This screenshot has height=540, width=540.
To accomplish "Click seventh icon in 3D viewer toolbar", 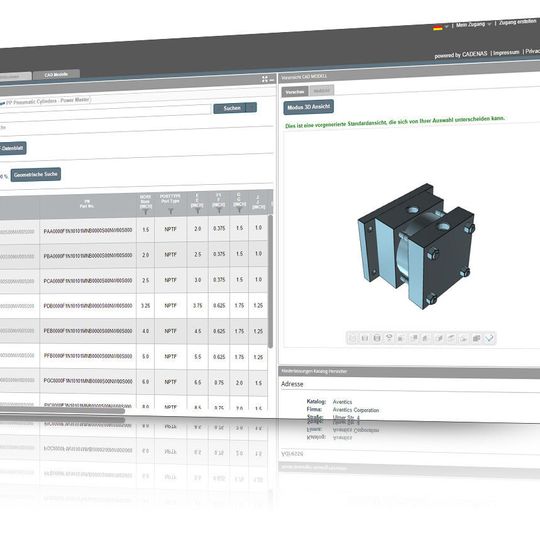I will 426,338.
